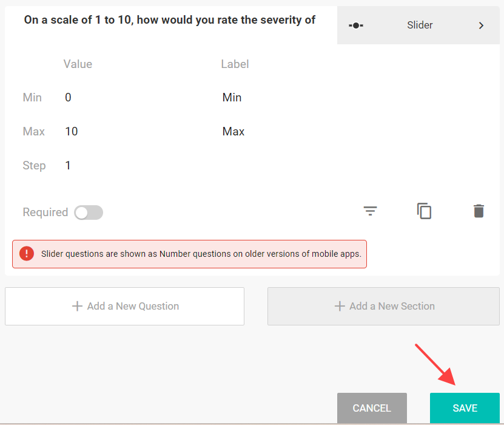
Task: Delete the question with trash icon
Action: [x=479, y=211]
